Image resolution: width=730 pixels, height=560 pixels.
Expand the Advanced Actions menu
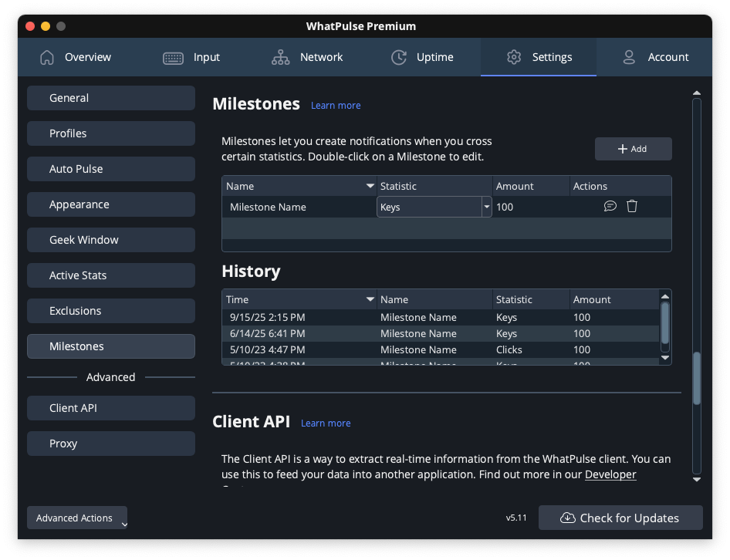[x=77, y=518]
